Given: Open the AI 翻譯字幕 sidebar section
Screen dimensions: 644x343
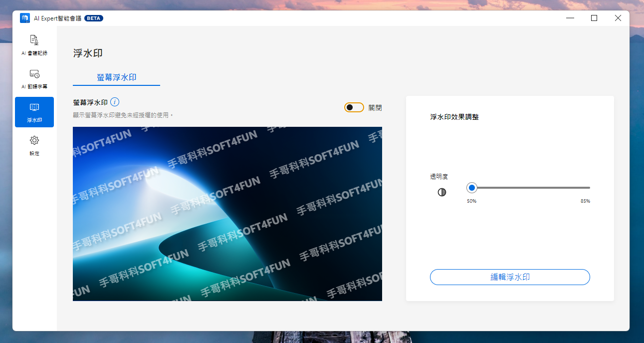Looking at the screenshot, I should 34,79.
